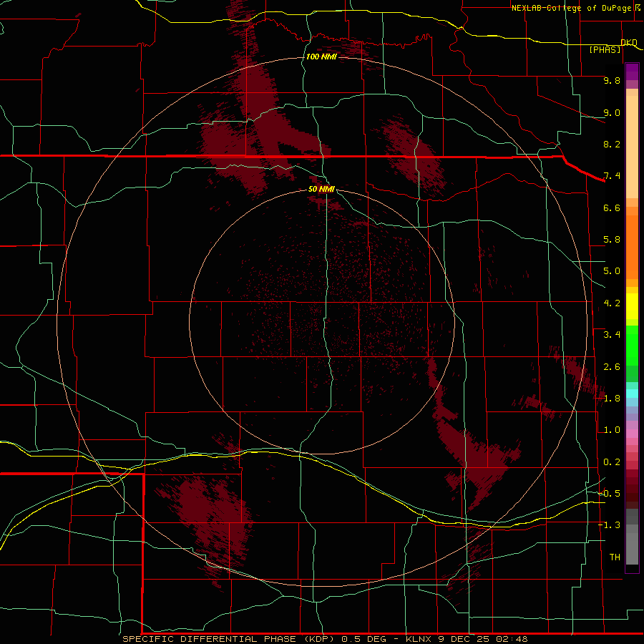Click the 0.2 scale value
This screenshot has height=644, width=644.
612,462
